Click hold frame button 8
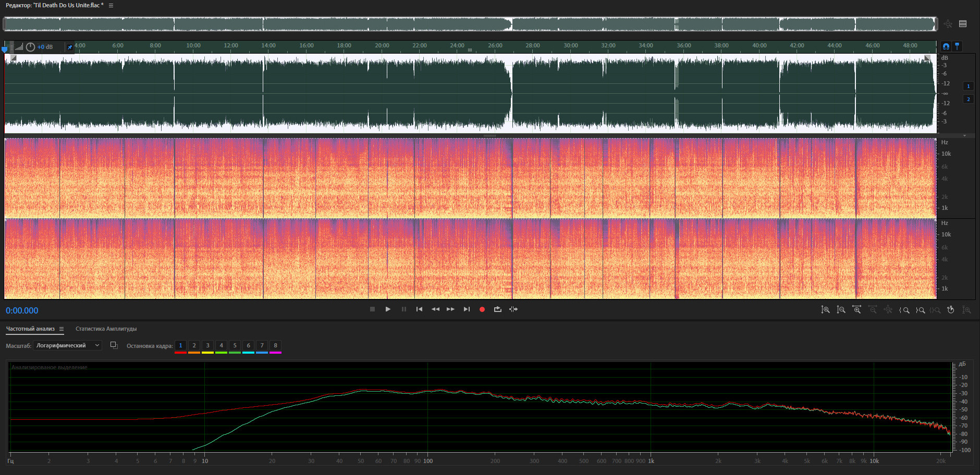The image size is (980, 475). pos(275,345)
